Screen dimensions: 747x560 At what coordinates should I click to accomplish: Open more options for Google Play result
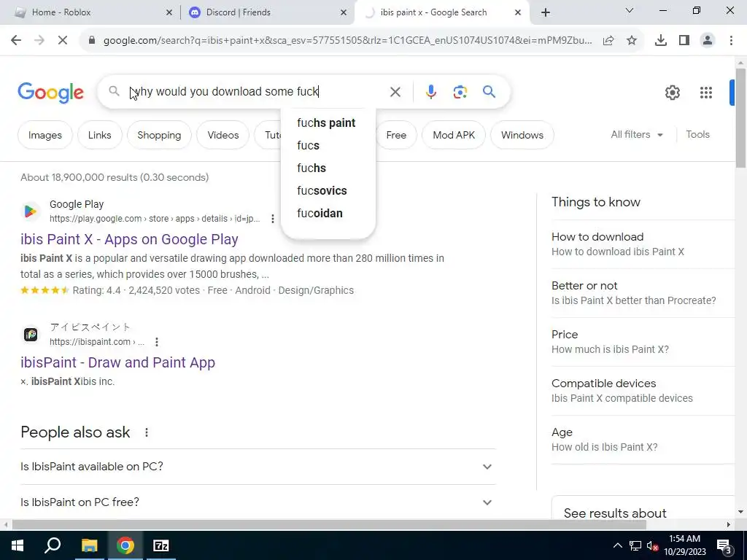273,219
